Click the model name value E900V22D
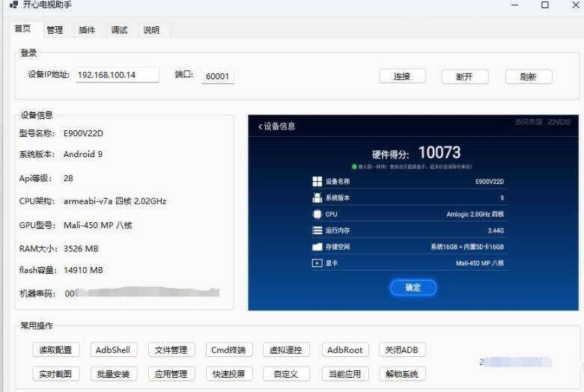Image resolution: width=584 pixels, height=392 pixels. click(83, 133)
